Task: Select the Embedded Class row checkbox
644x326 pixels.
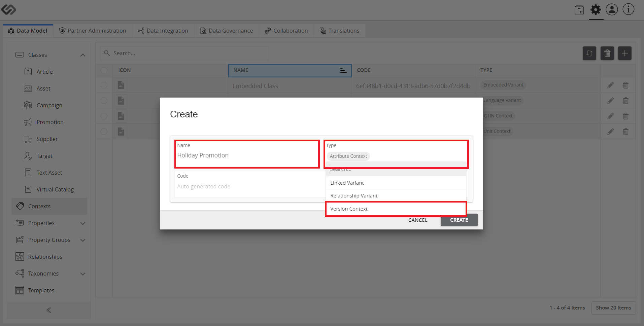Action: (104, 85)
